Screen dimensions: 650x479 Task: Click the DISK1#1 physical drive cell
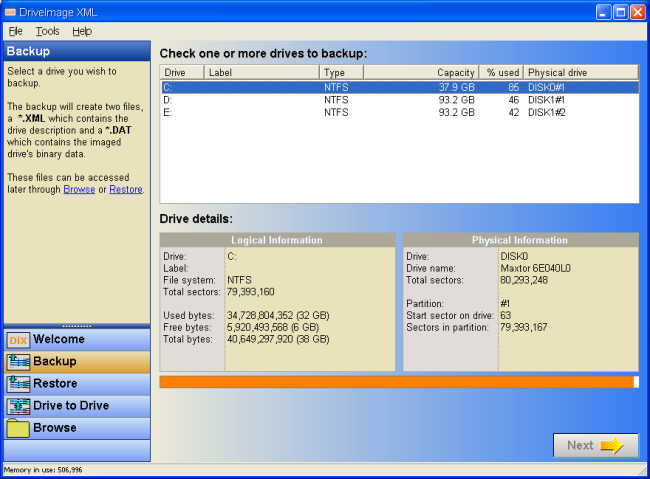546,100
